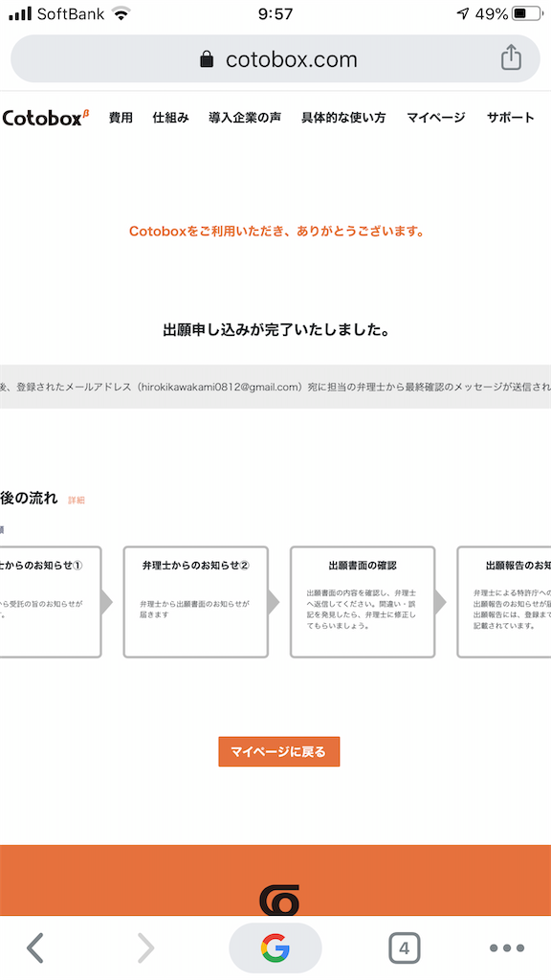Viewport: 551px width, 980px height.
Task: Tap the share icon in address bar
Action: coord(511,57)
